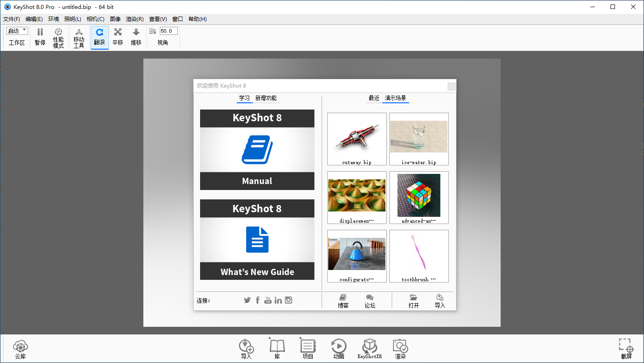
Task: Click the Facebook icon
Action: tap(258, 300)
